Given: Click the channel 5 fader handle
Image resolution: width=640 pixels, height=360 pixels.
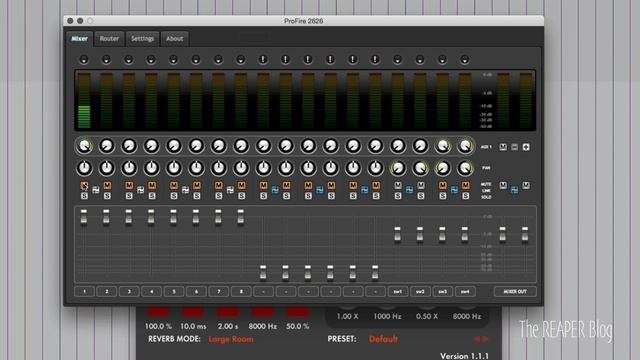Looking at the screenshot, I should coord(173,217).
